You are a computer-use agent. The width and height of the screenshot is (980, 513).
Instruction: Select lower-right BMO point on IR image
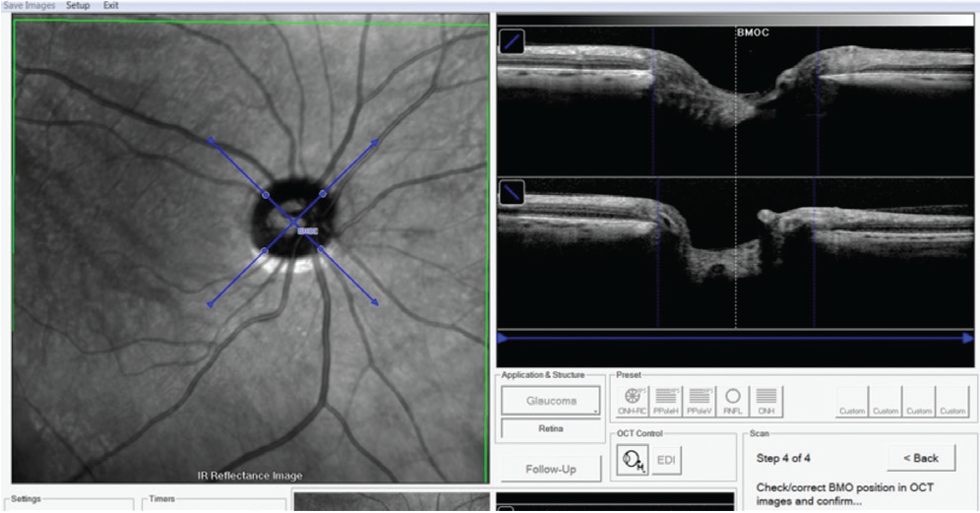(321, 249)
